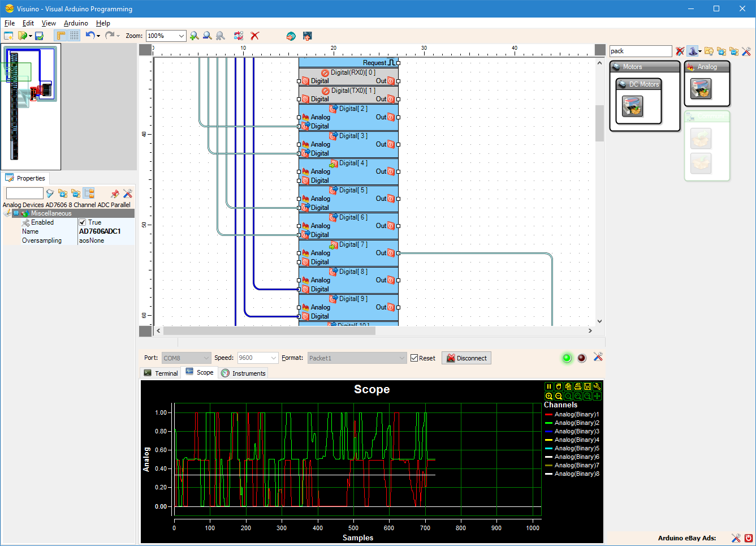Open the Arduino menu

[x=76, y=23]
